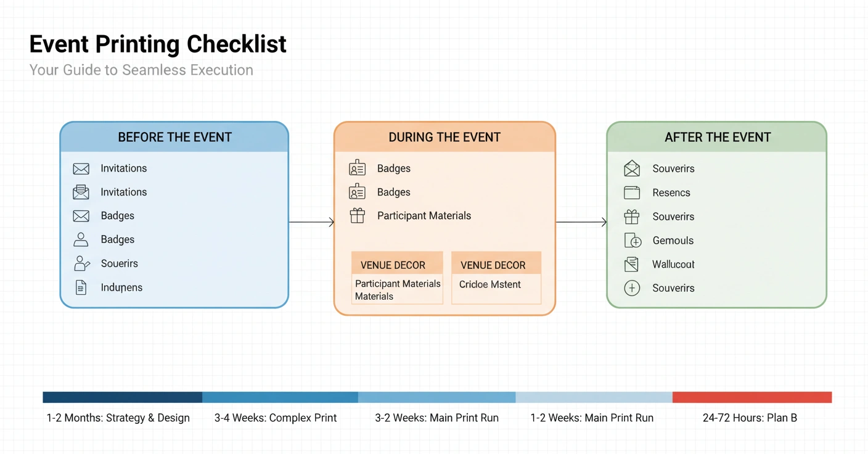Click the 3-4 Weeks: Complex Print label
868x454 pixels.
(x=276, y=418)
